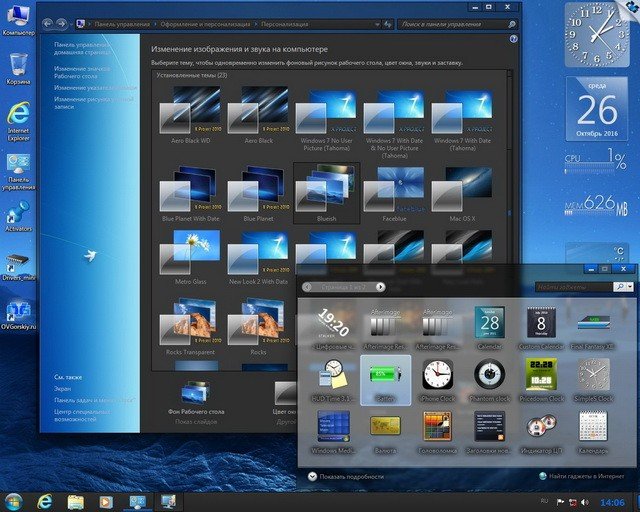640x512 pixels.
Task: Open the Start menu orb
Action: pos(13,501)
